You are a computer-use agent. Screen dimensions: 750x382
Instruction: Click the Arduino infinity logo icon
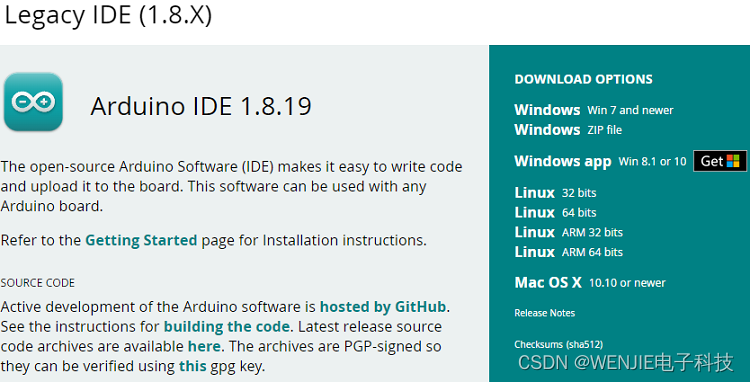33,102
